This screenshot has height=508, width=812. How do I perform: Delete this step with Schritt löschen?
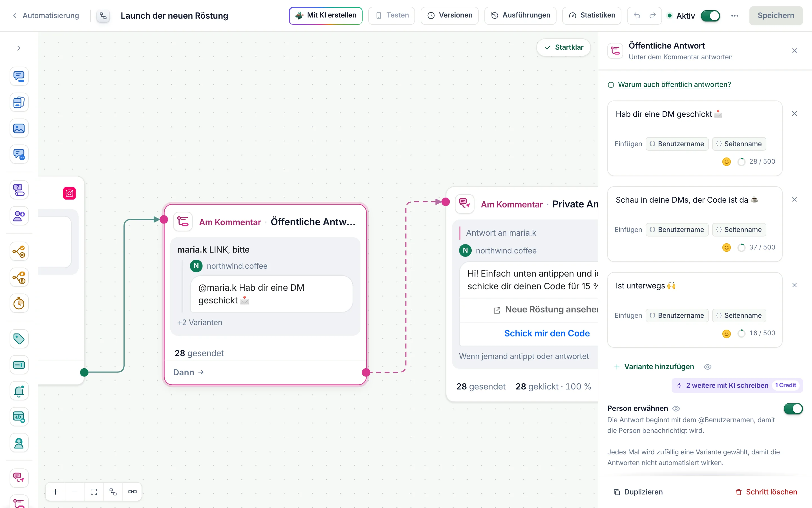766,492
